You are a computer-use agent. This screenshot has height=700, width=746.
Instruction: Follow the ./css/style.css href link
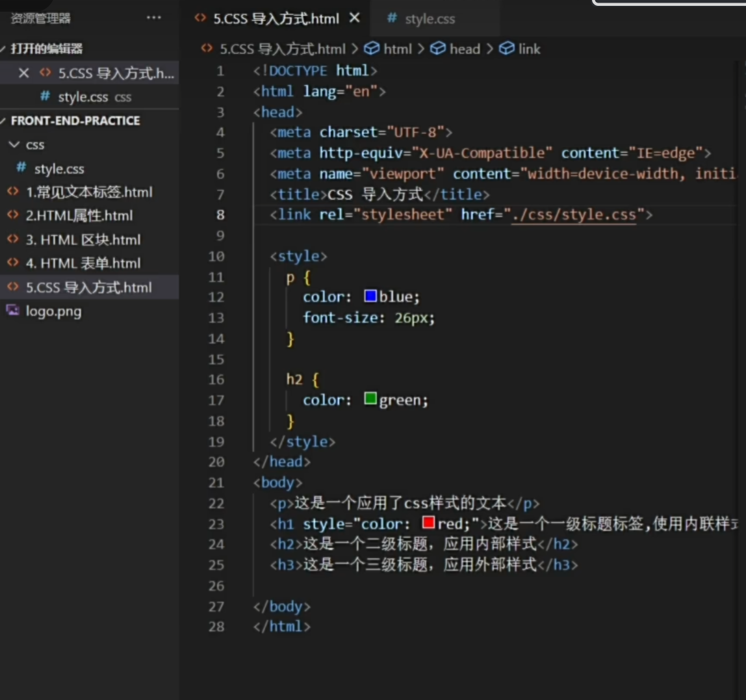(574, 214)
